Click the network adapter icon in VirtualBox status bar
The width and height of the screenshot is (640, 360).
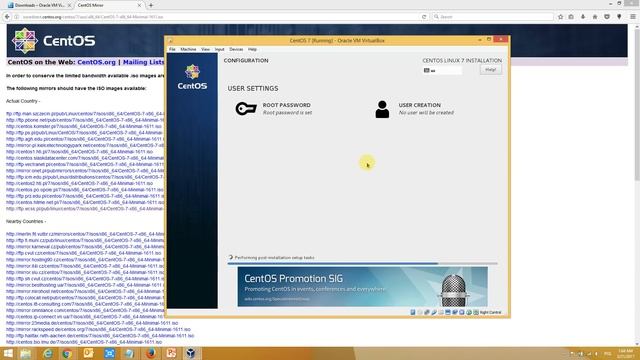pyautogui.click(x=427, y=312)
